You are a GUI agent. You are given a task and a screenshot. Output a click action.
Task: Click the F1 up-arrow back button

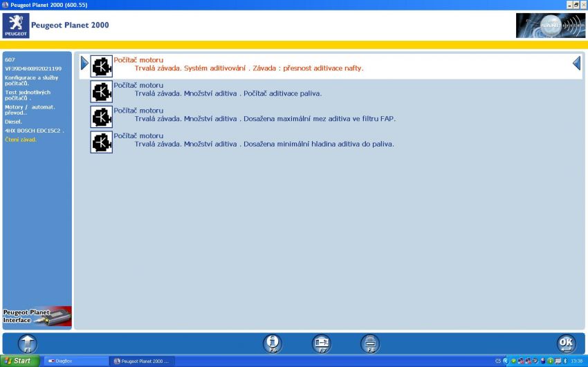point(27,344)
